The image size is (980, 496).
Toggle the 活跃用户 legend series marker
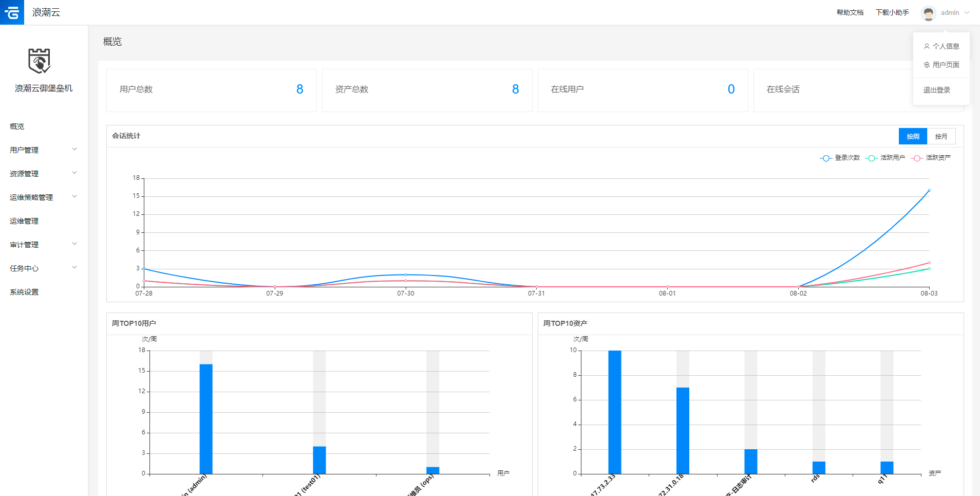[x=871, y=158]
